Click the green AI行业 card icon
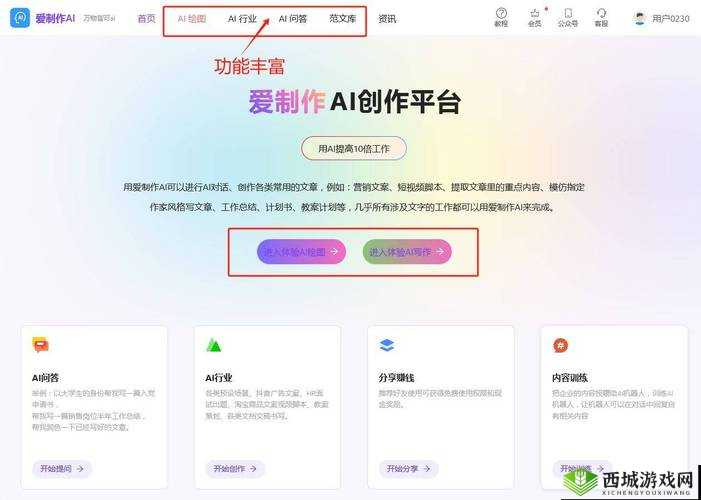The image size is (701, 500). pos(214,345)
